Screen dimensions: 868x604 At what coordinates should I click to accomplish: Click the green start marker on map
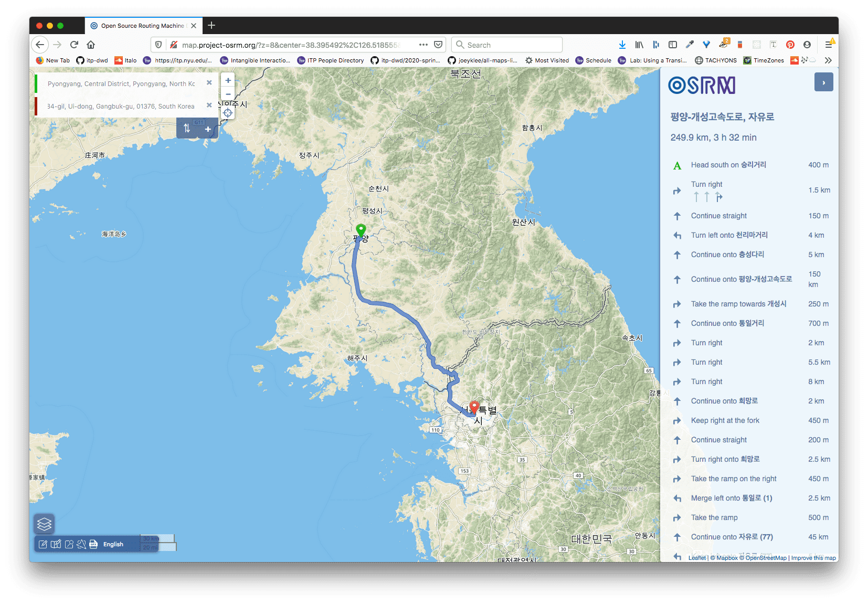pos(361,230)
